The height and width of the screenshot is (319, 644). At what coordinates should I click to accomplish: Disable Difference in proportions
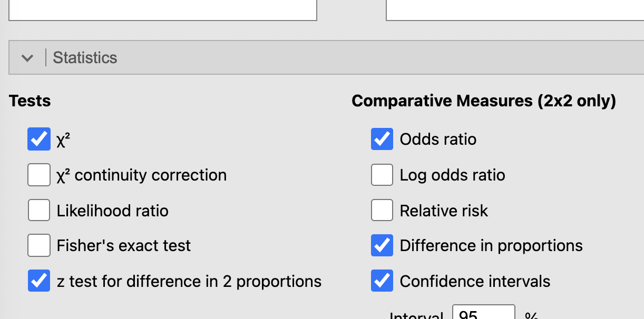click(382, 245)
